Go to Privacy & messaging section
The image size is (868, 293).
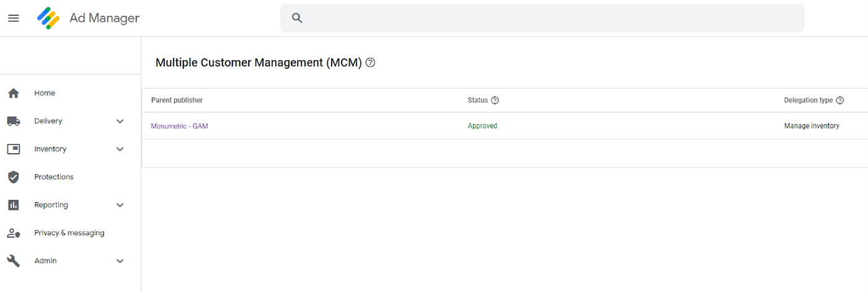click(x=69, y=233)
